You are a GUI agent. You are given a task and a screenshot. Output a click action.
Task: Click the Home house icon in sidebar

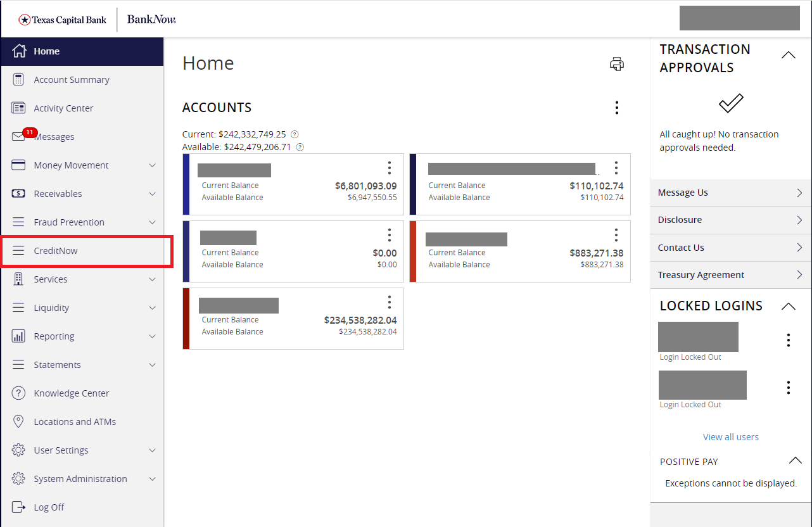(x=19, y=51)
